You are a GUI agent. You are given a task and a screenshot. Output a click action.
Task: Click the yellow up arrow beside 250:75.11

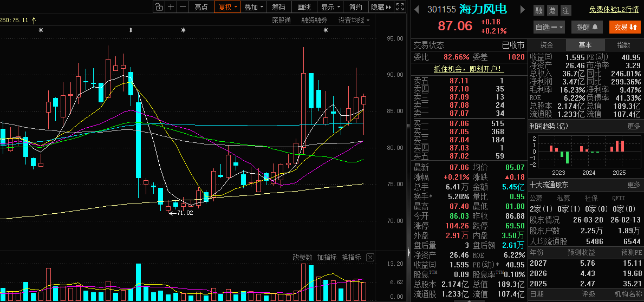pos(34,19)
